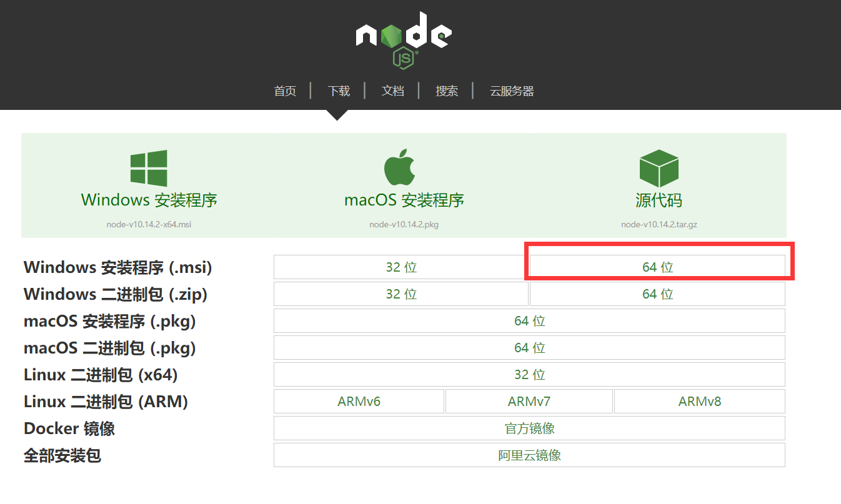Download macOS 安装程序 (.pkg) 64 位
The height and width of the screenshot is (504, 841).
[x=529, y=321]
